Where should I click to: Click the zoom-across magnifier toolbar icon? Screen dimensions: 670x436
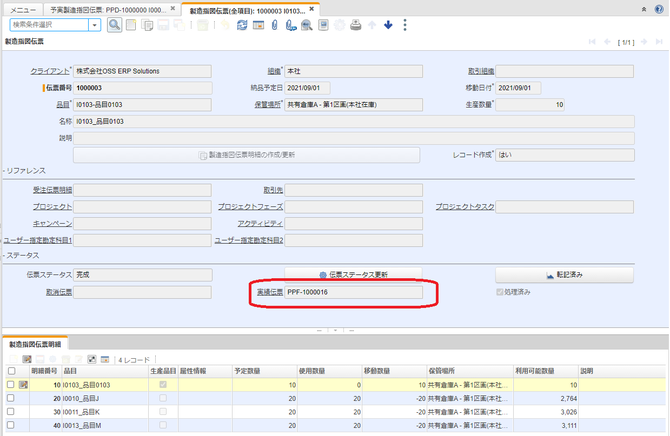tap(307, 25)
